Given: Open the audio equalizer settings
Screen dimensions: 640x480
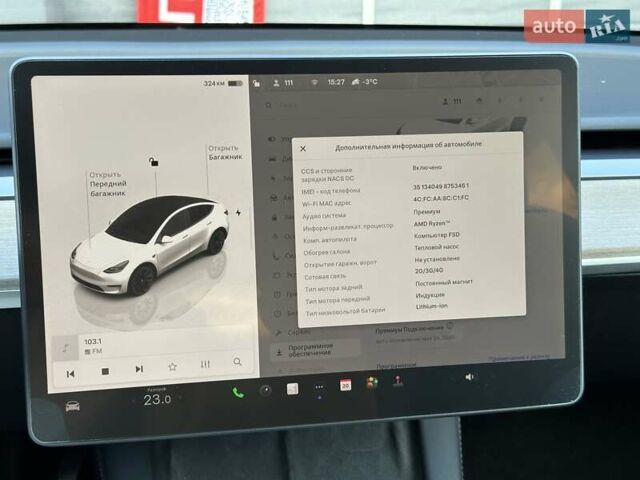Looking at the screenshot, I should point(205,364).
